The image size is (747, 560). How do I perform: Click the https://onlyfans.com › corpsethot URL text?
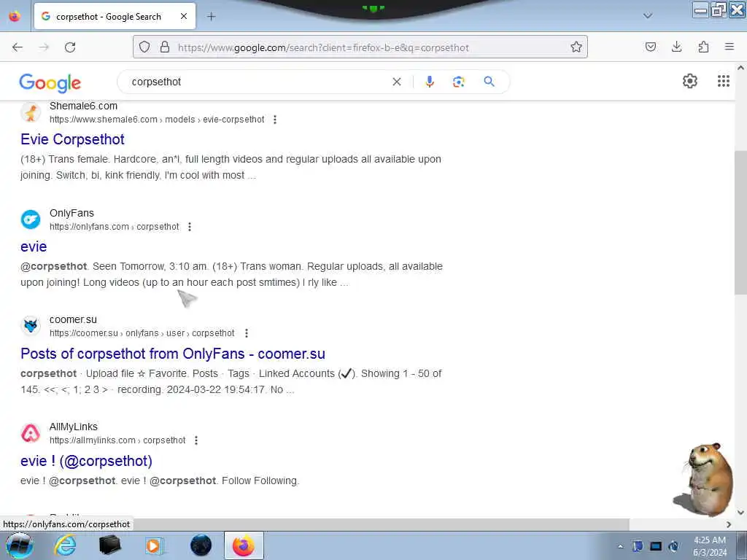115,227
